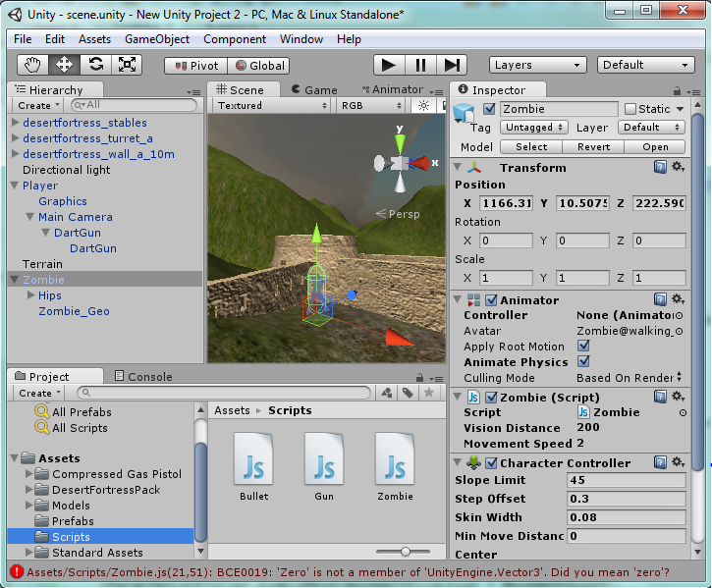Click the Step frame button
The image size is (712, 588).
point(452,65)
